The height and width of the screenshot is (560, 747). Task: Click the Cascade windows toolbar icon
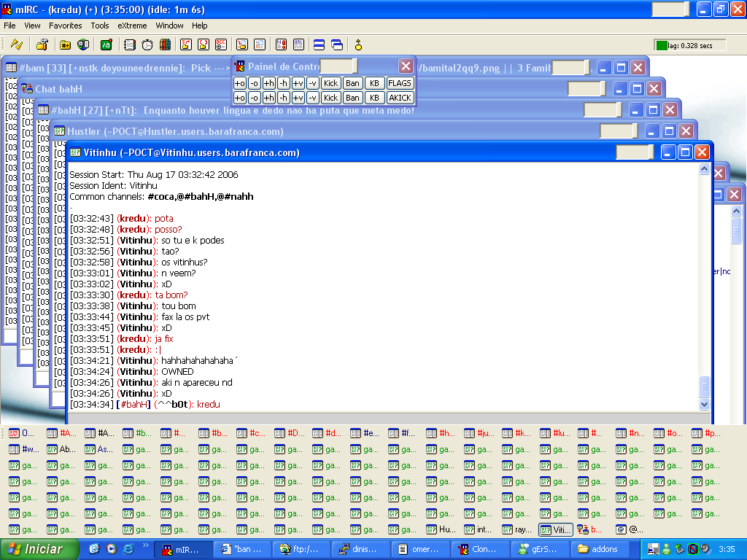336,44
